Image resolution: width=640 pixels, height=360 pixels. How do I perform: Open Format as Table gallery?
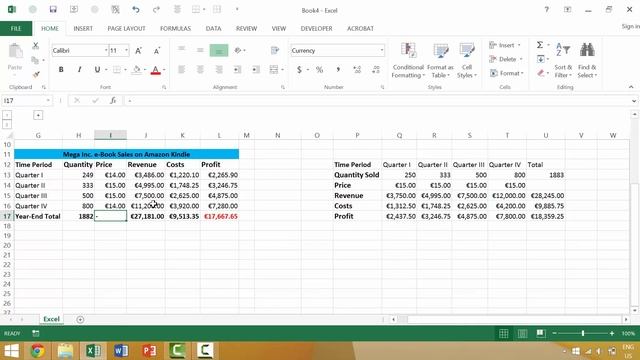440,60
